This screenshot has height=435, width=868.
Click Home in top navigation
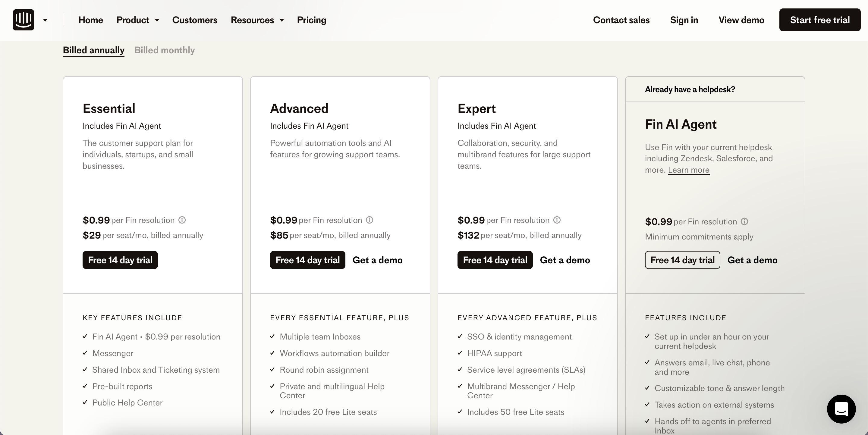click(91, 20)
